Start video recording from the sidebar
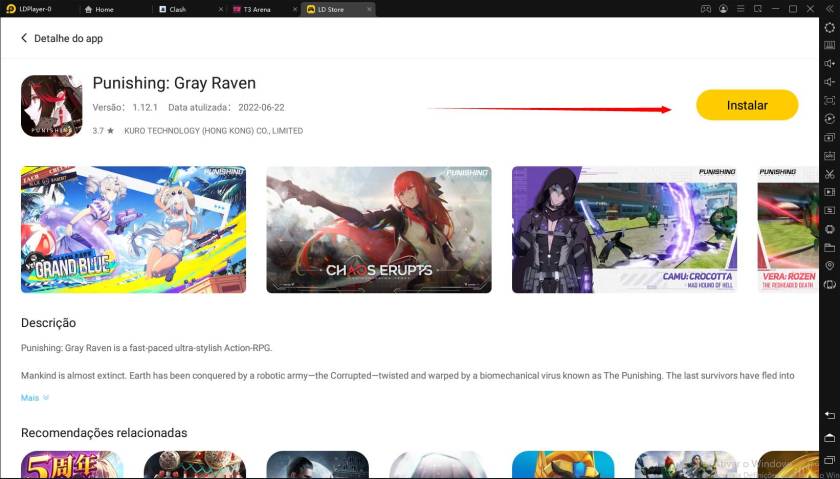Screen dimensions: 840x479 [x=830, y=192]
